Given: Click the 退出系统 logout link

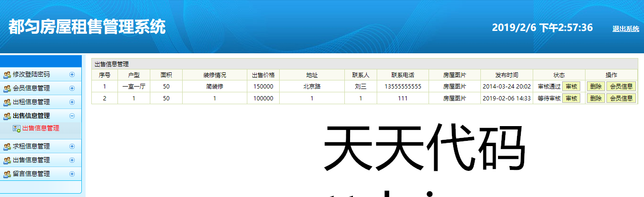Looking at the screenshot, I should (x=625, y=29).
